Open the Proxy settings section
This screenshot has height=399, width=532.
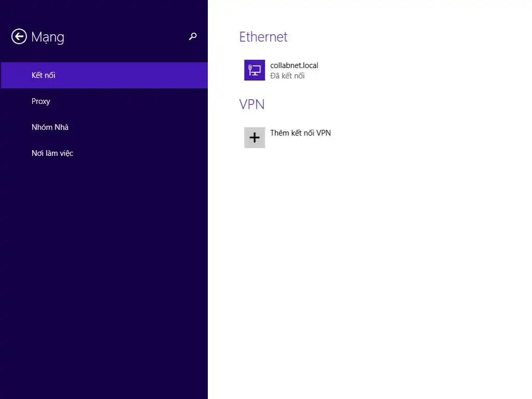(41, 101)
